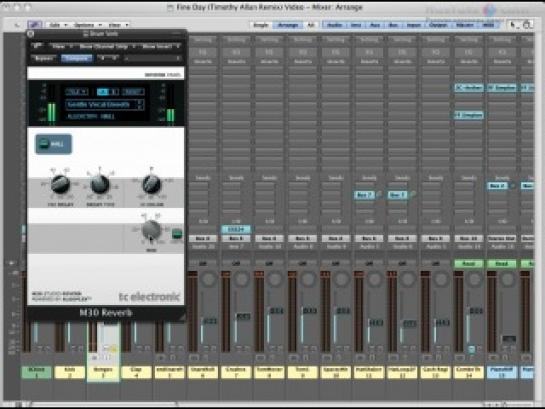Toggle the highlighted solo button on channel 14
Image resolution: width=545 pixels, height=409 pixels.
point(472,349)
